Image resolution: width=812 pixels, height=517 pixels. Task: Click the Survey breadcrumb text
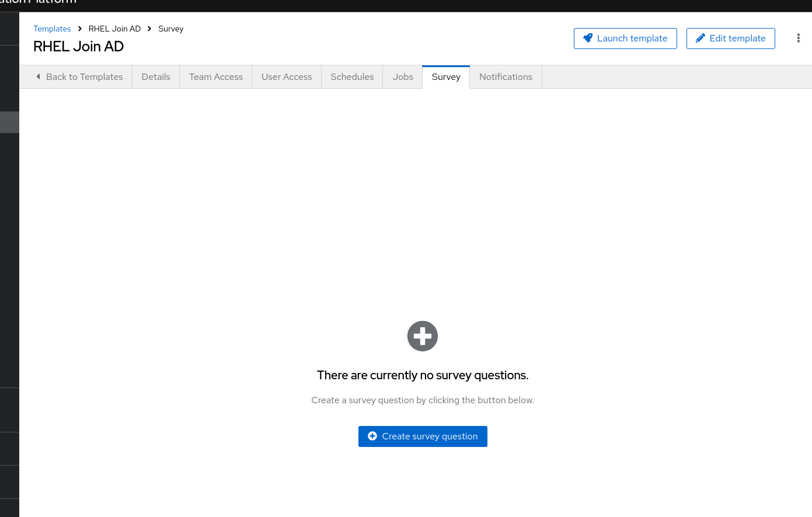click(x=171, y=29)
